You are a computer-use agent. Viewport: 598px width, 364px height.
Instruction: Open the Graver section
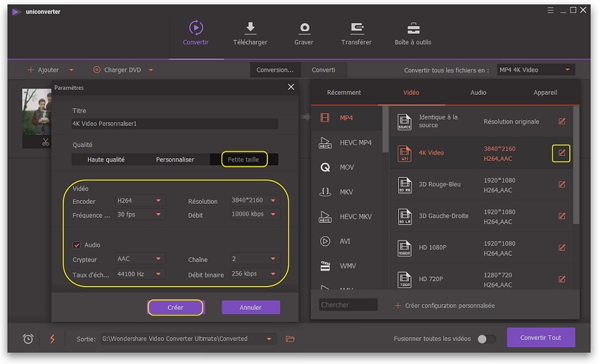(x=304, y=33)
